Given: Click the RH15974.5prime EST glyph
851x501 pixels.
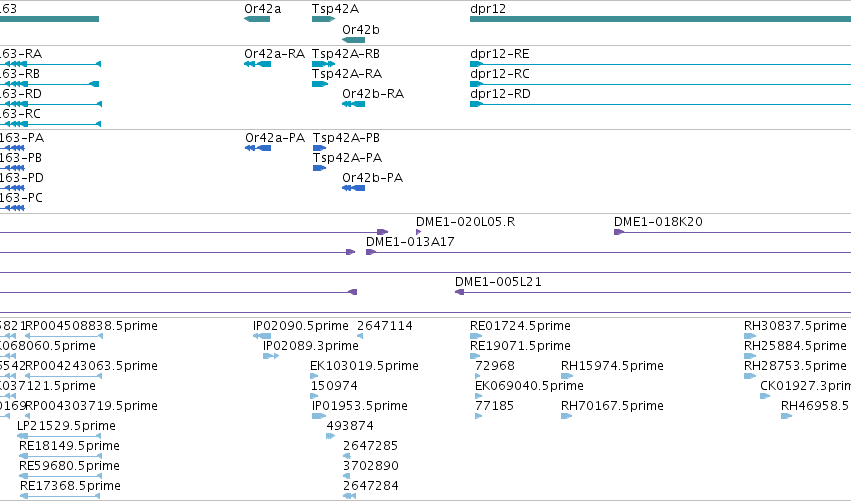Looking at the screenshot, I should [567, 376].
